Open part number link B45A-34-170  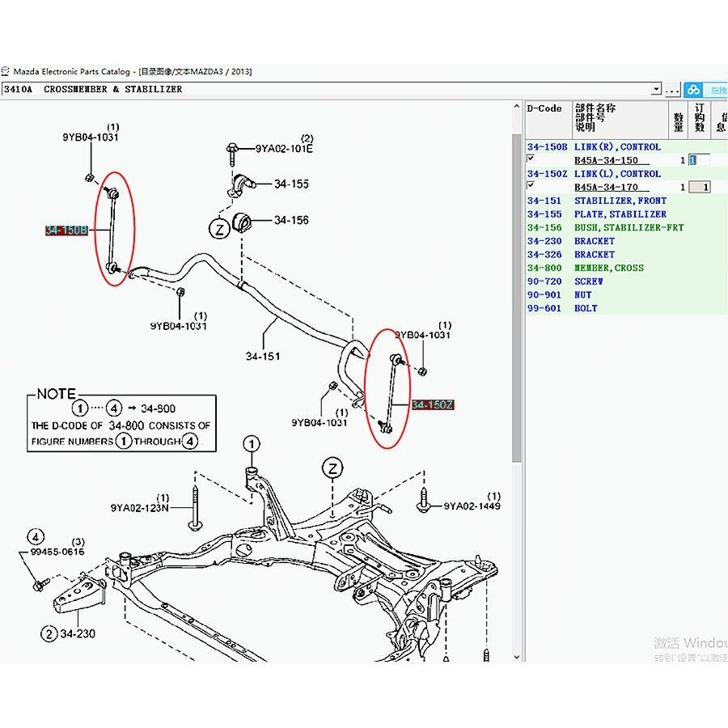(x=606, y=187)
